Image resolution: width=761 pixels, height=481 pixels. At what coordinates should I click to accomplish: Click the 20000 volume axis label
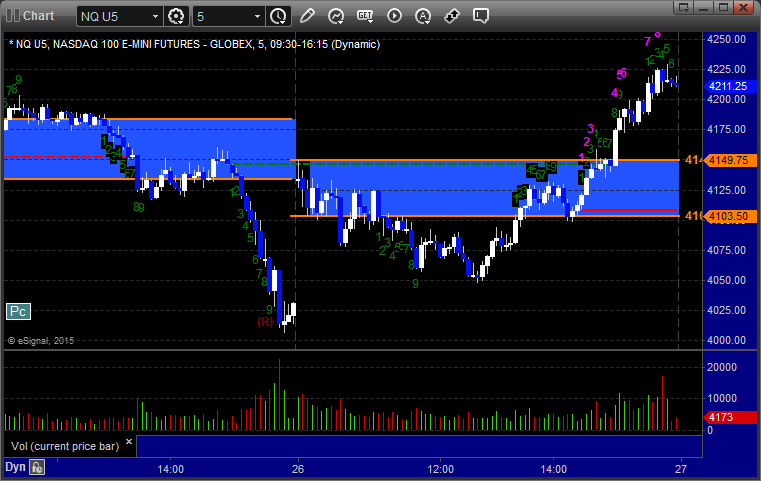722,367
